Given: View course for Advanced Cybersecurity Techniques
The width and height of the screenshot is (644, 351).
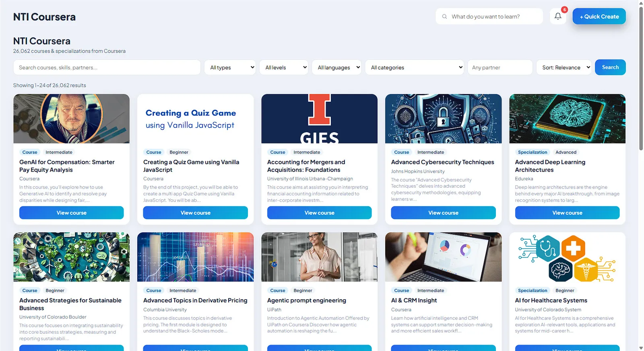Looking at the screenshot, I should 444,213.
